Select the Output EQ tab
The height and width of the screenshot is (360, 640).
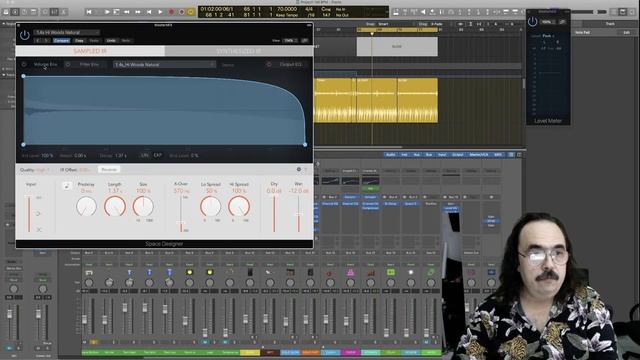pyautogui.click(x=291, y=64)
